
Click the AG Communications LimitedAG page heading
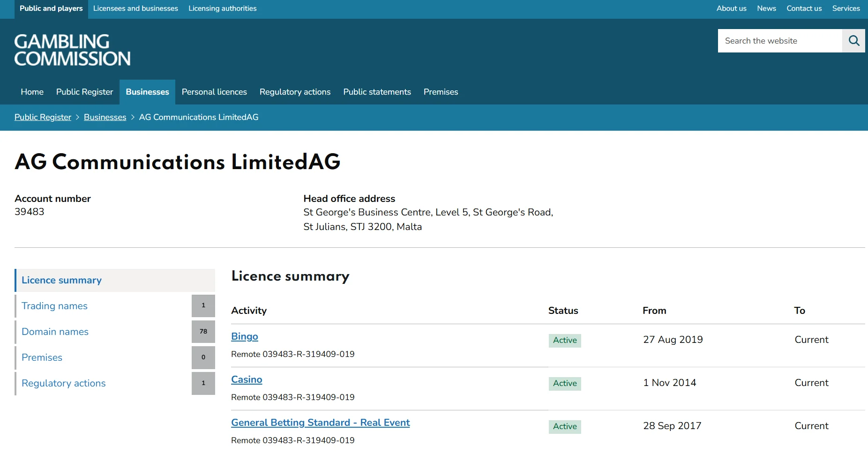pyautogui.click(x=178, y=162)
